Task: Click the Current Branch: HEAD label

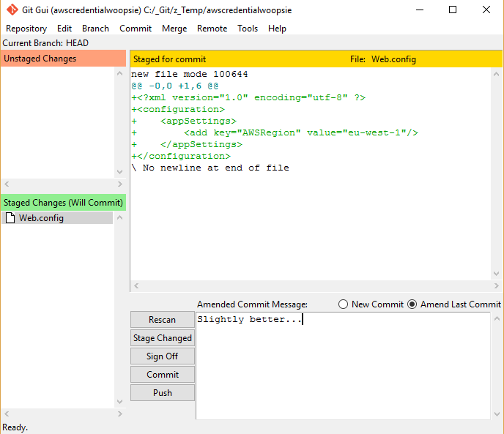Action: pos(45,43)
